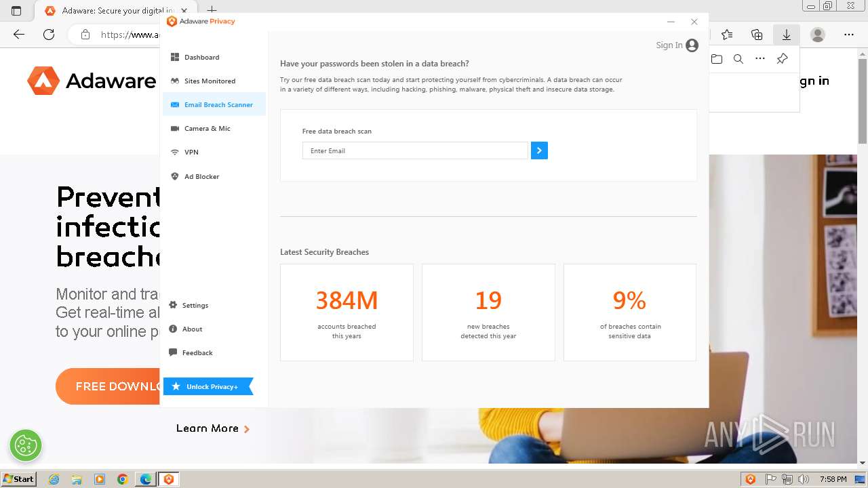Open Edge Settings and more menu
Viewport: 868px width, 488px height.
(x=849, y=35)
